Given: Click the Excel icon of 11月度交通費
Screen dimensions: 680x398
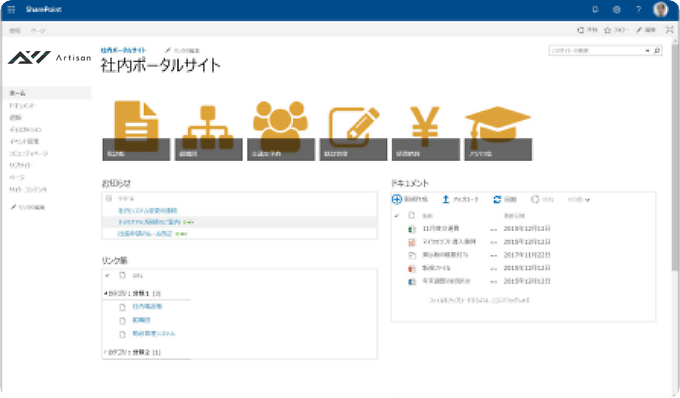Looking at the screenshot, I should pyautogui.click(x=412, y=229).
